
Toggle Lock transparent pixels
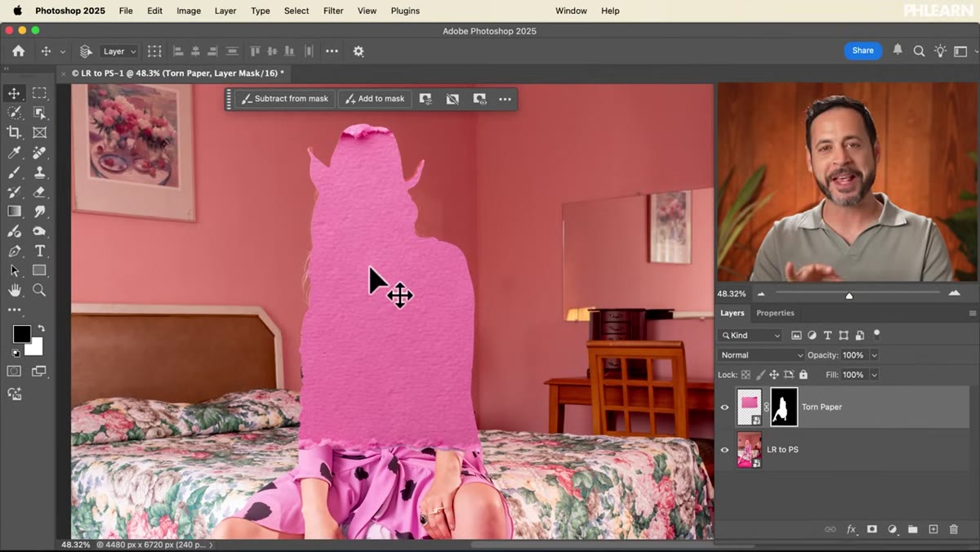[746, 375]
